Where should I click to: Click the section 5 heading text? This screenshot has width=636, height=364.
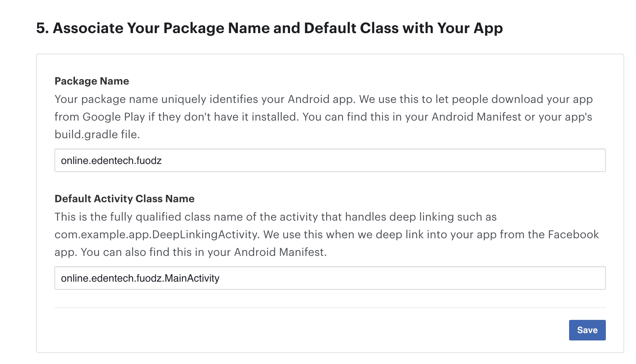click(269, 28)
